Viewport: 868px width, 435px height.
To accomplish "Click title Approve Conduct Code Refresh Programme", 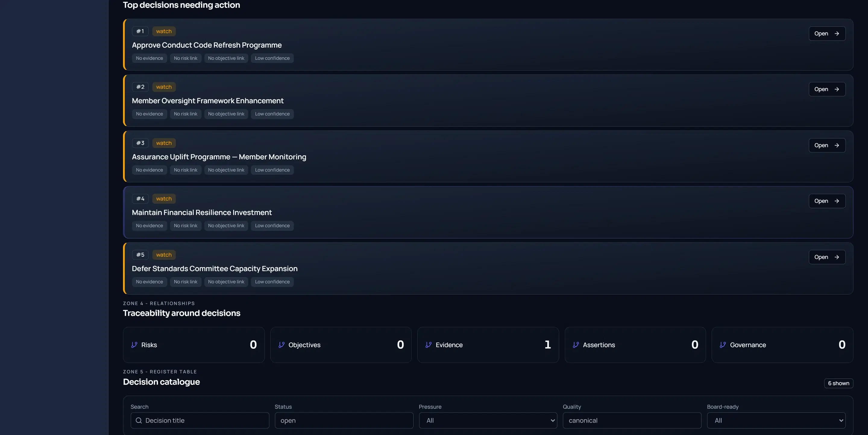I will point(206,45).
